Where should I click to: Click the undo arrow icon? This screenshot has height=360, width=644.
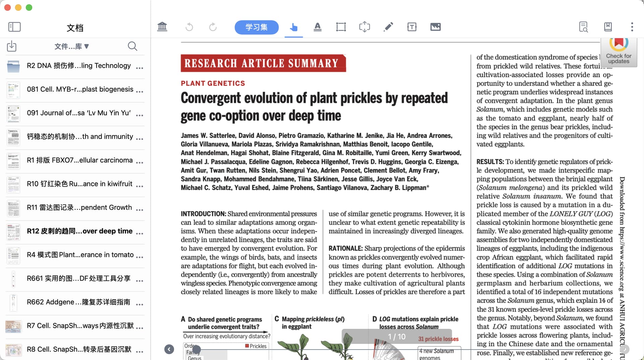pyautogui.click(x=189, y=27)
